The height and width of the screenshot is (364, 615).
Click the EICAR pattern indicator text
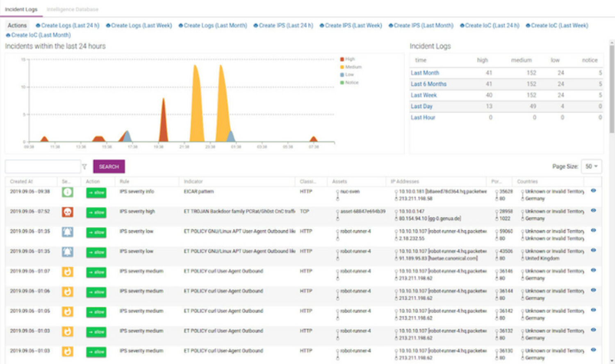(x=198, y=191)
